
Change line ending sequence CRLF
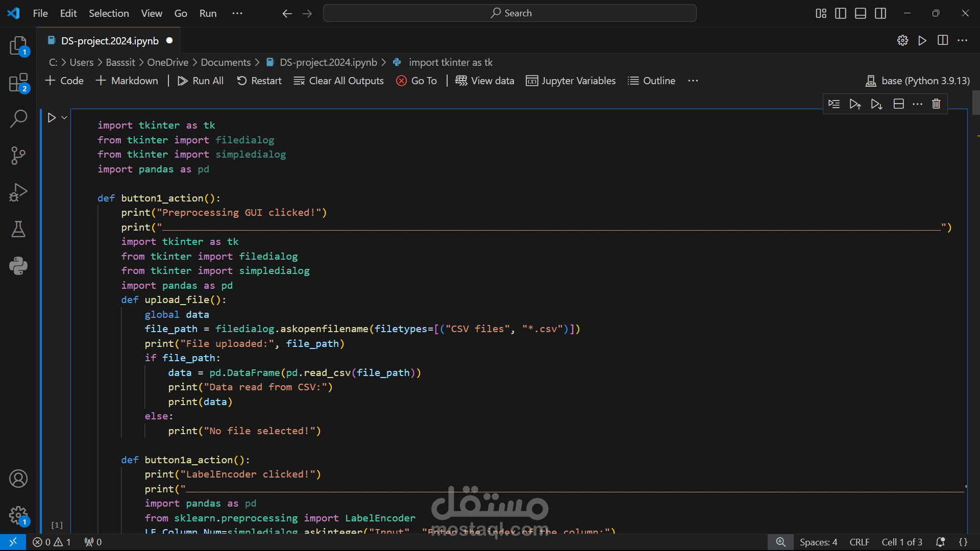coord(860,542)
